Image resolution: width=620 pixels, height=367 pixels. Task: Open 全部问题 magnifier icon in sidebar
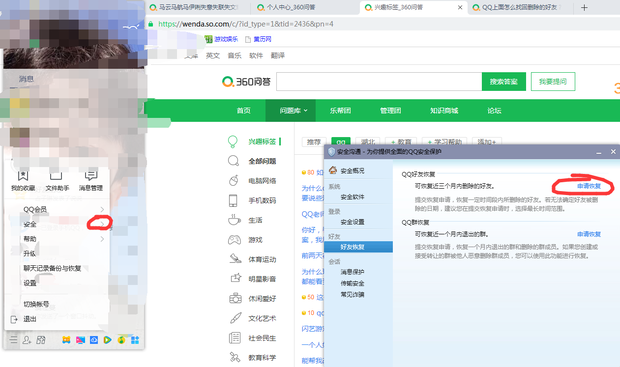click(233, 161)
